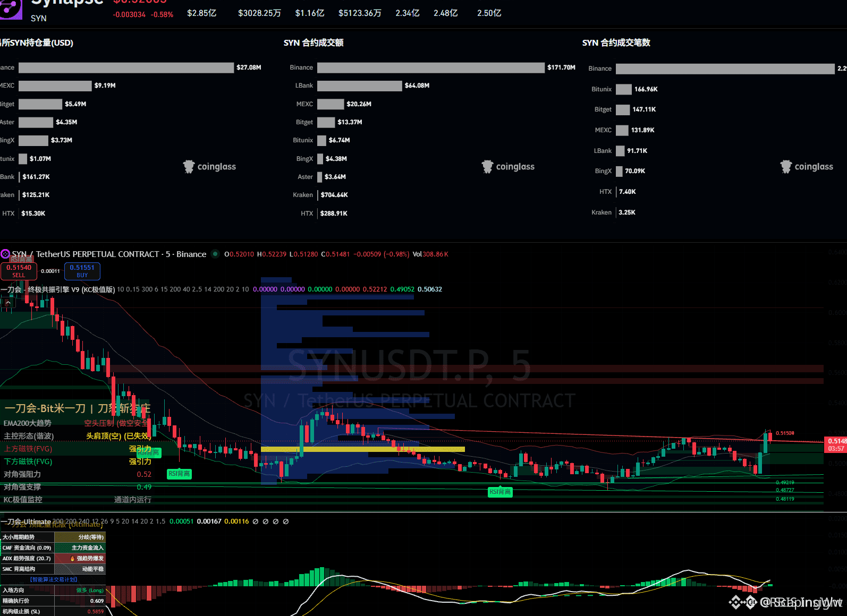
Task: Click the 主力资金流入 cell in CMF row
Action: click(80, 548)
